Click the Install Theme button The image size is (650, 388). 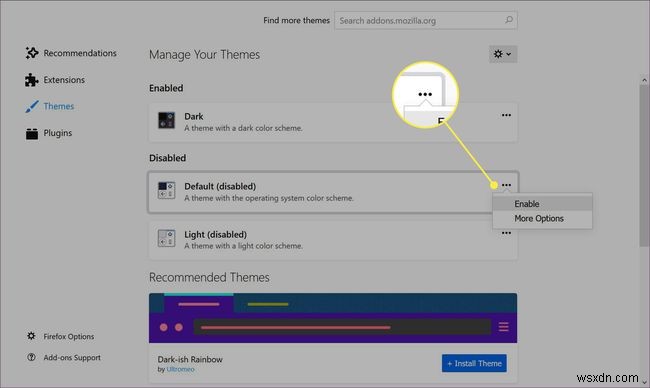474,363
